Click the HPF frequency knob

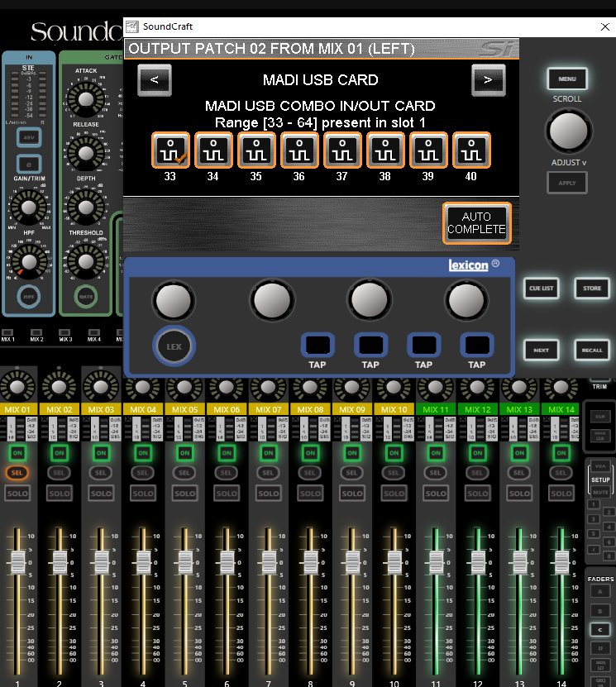click(x=30, y=261)
